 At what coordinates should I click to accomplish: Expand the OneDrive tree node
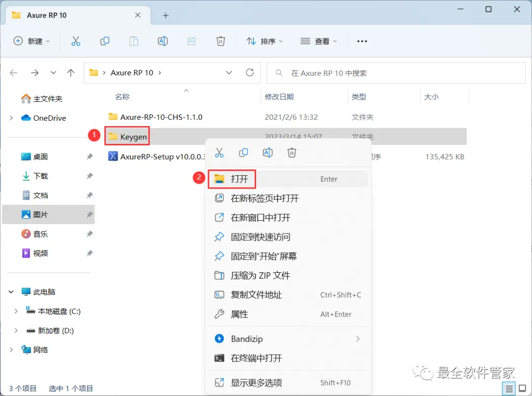pos(11,118)
